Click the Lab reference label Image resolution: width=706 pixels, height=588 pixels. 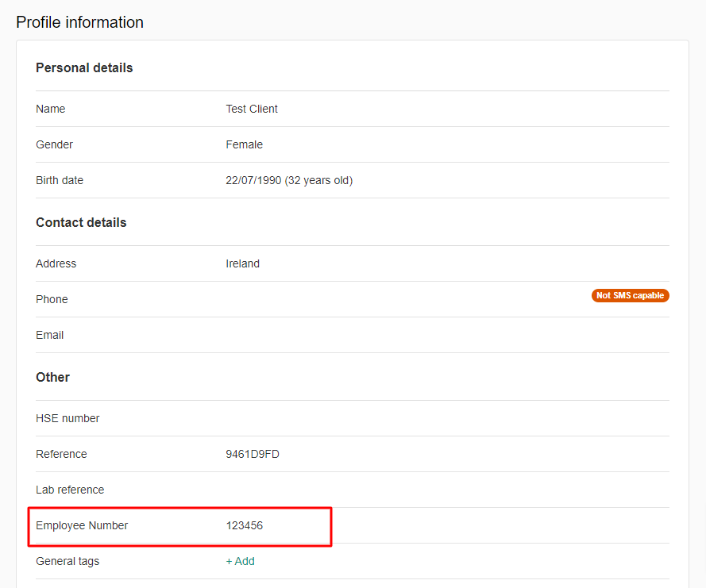pyautogui.click(x=70, y=490)
